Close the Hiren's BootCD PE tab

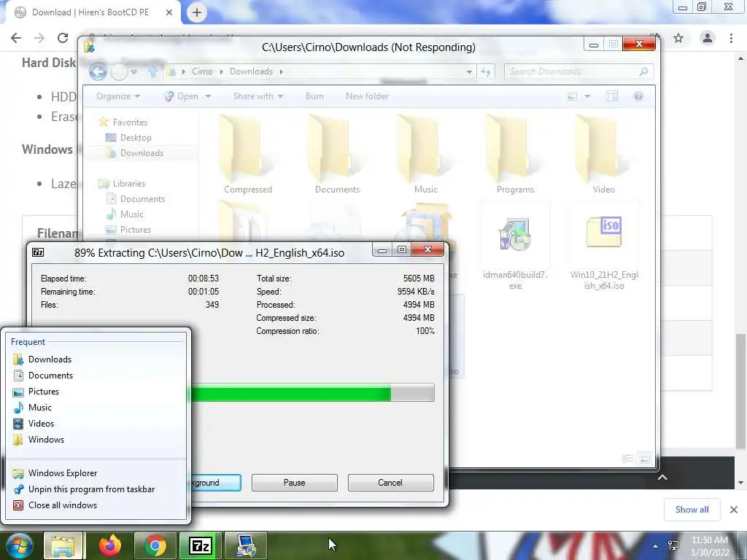pos(169,12)
